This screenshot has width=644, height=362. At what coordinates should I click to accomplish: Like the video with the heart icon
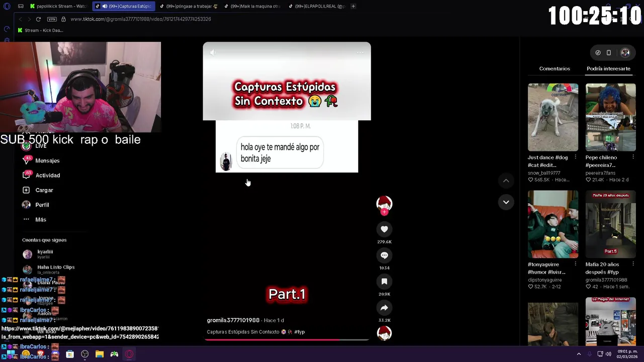coord(384,229)
